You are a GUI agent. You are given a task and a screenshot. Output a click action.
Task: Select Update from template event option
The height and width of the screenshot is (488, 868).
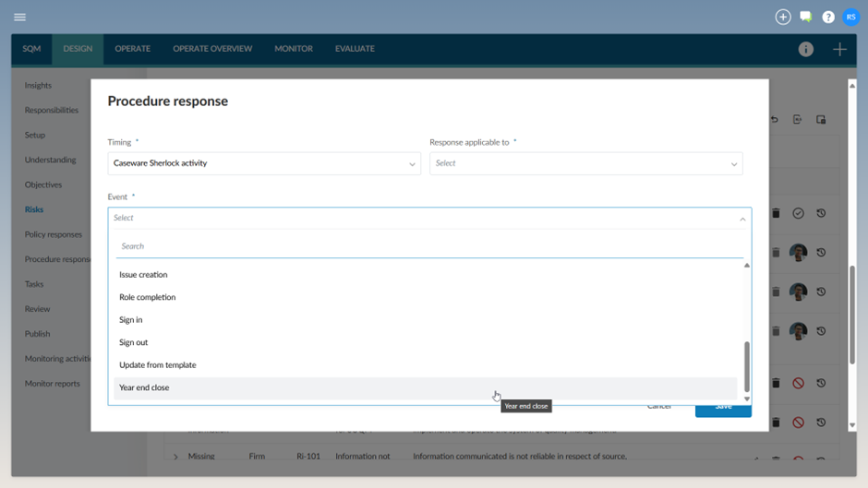click(x=158, y=365)
